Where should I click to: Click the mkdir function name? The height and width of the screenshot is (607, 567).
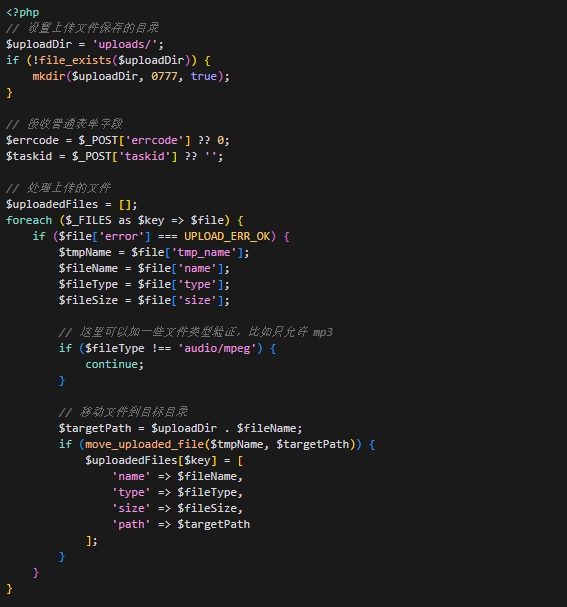coord(49,76)
